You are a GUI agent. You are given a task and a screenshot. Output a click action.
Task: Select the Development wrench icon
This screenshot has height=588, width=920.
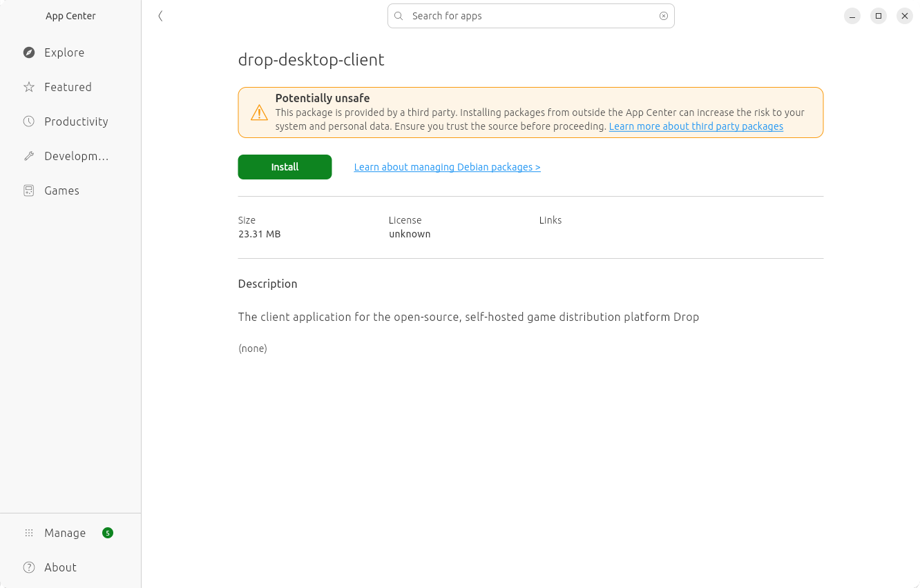click(28, 155)
